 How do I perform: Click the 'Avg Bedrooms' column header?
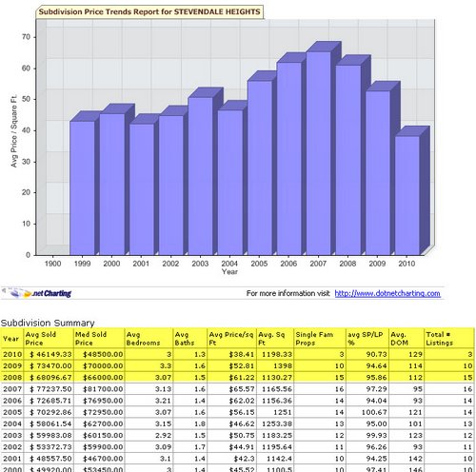click(149, 339)
